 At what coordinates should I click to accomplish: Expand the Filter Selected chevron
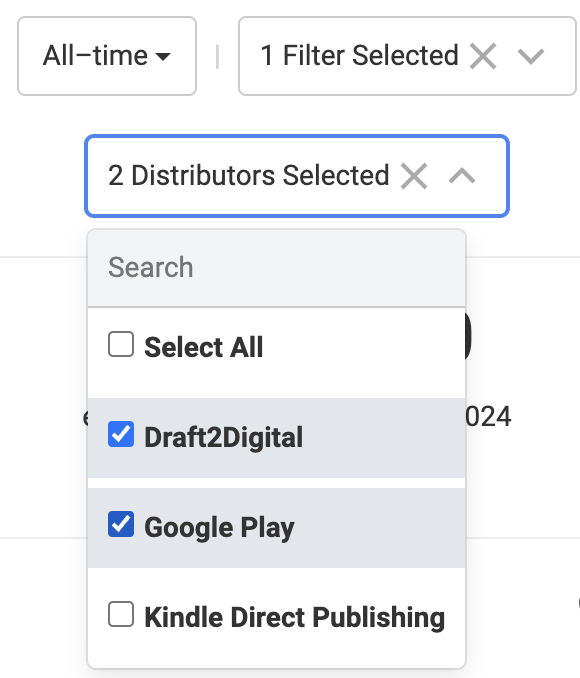[x=531, y=56]
